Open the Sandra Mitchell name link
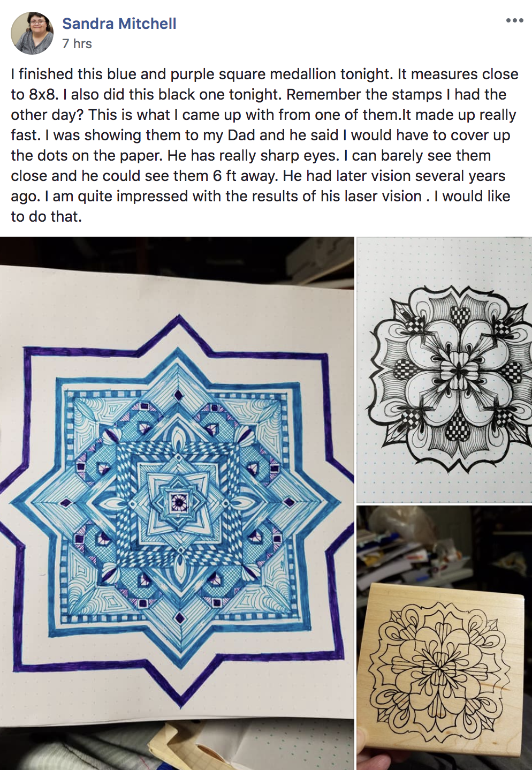Image resolution: width=532 pixels, height=770 pixels. pyautogui.click(x=119, y=24)
